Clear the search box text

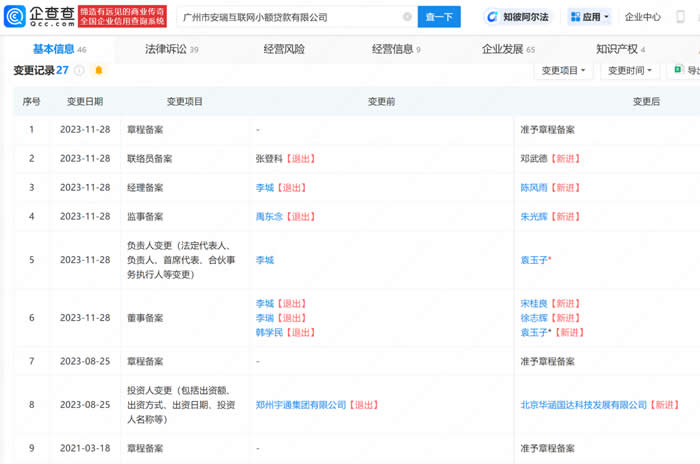coord(407,17)
